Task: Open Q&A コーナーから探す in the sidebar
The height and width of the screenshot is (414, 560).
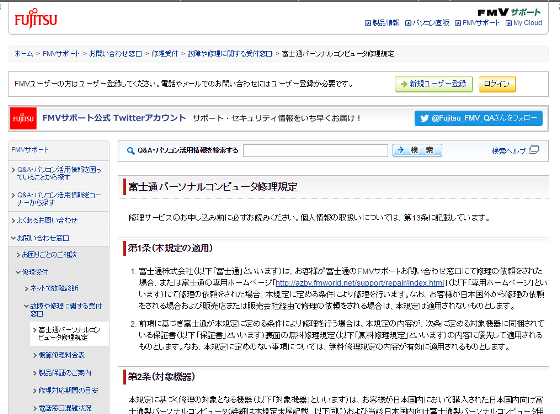Action: coord(59,199)
